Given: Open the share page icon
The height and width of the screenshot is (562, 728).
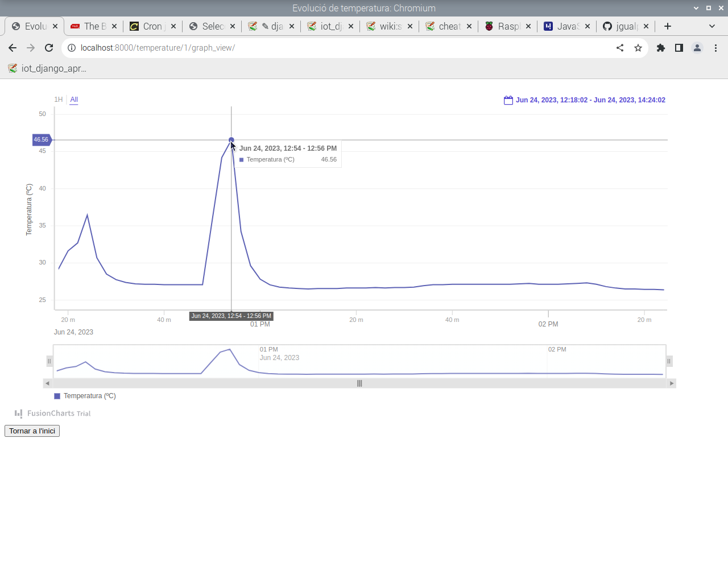Looking at the screenshot, I should click(x=620, y=48).
